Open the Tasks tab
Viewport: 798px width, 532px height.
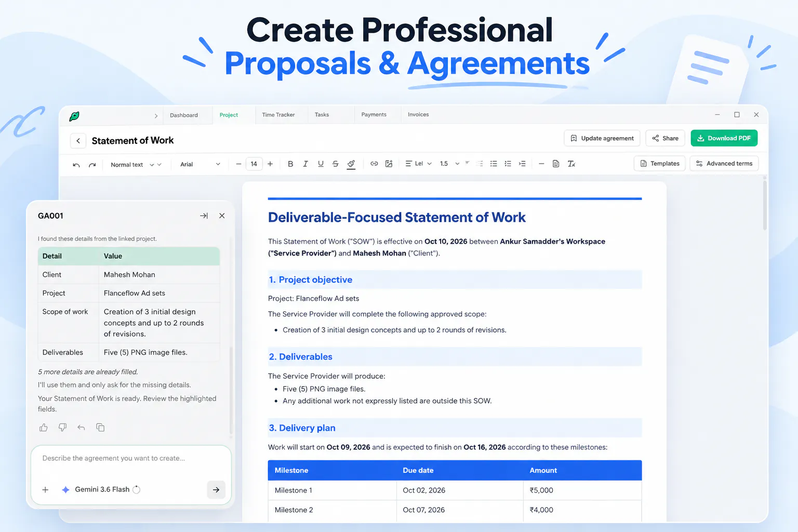[322, 115]
